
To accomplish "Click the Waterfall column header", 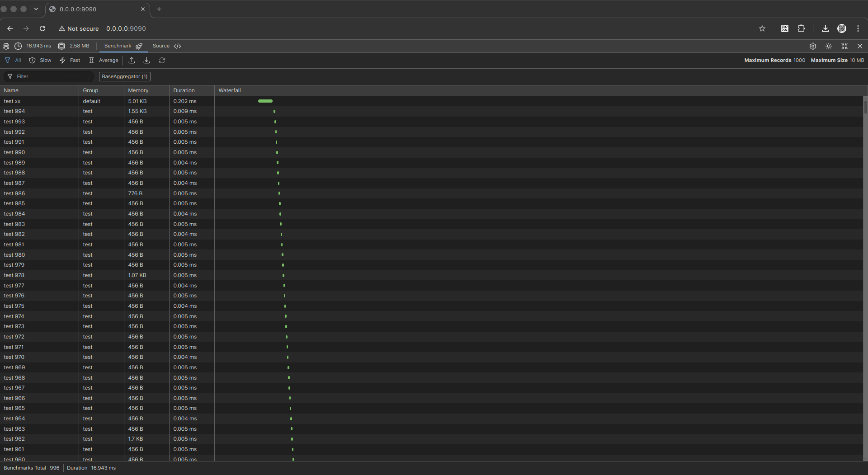I will tap(541, 90).
